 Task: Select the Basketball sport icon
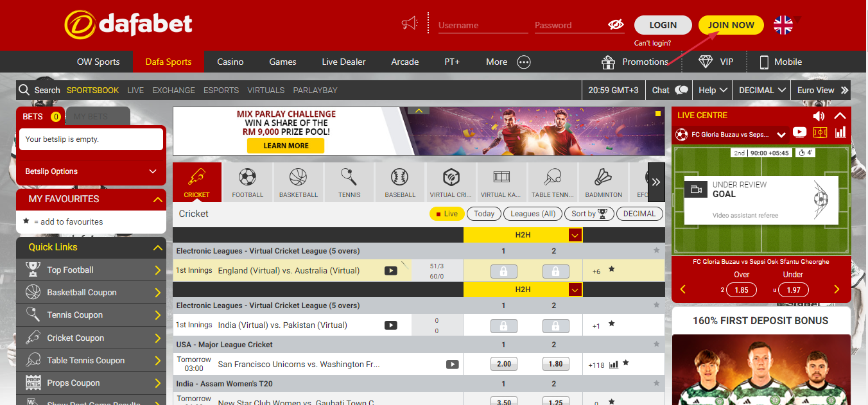click(298, 182)
